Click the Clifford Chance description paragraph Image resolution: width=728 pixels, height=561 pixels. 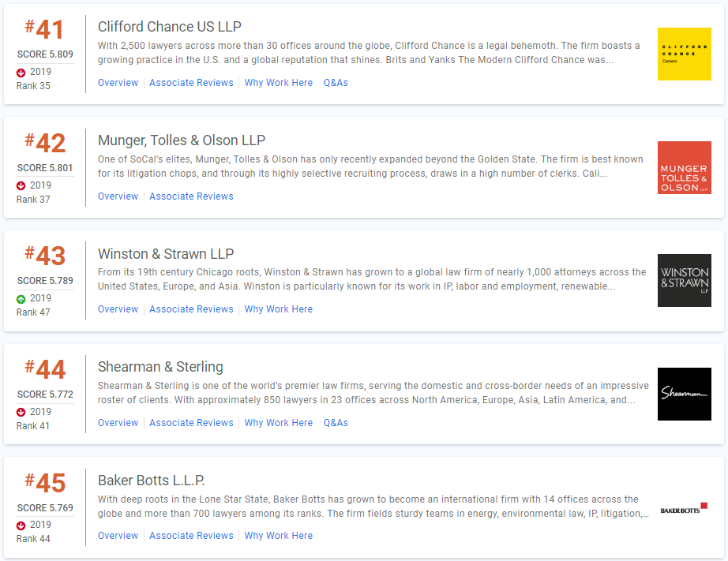[369, 52]
